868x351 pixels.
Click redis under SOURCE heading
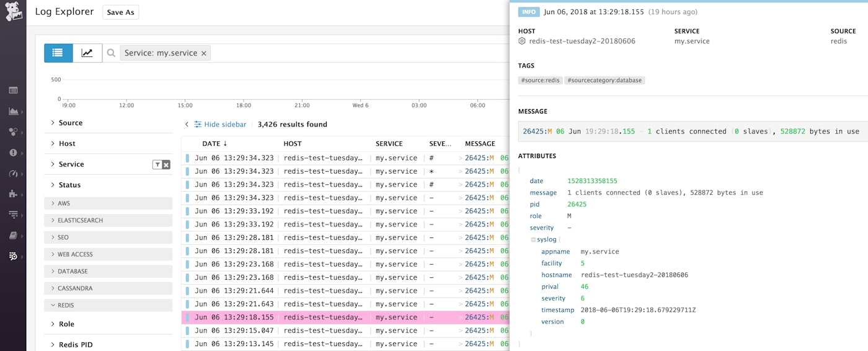pyautogui.click(x=839, y=41)
